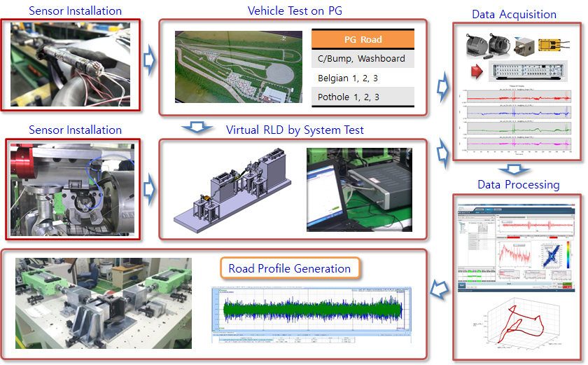Click the yellow strain gauge sensor image
The height and width of the screenshot is (365, 588).
[x=553, y=46]
